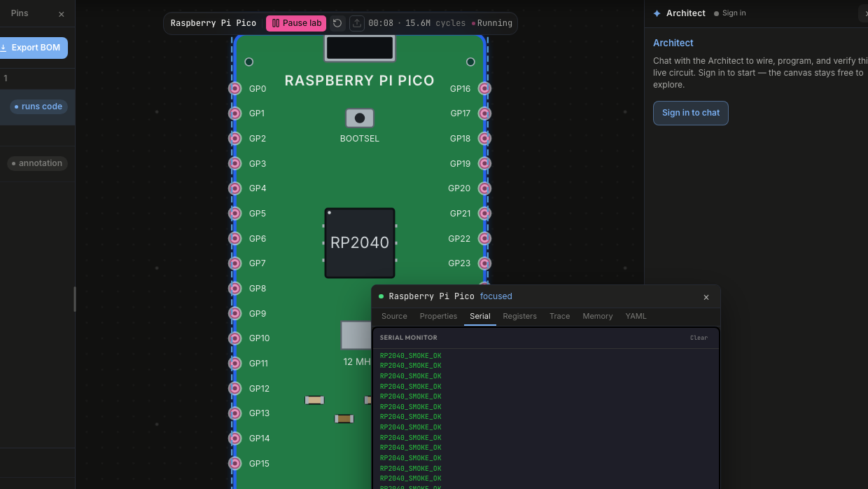Switch to the Trace tab
868x489 pixels.
click(559, 316)
